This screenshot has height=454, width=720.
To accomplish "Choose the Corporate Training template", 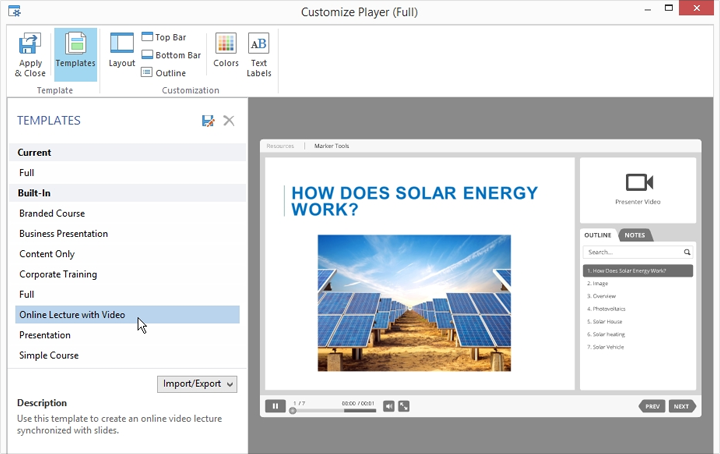I will click(127, 274).
